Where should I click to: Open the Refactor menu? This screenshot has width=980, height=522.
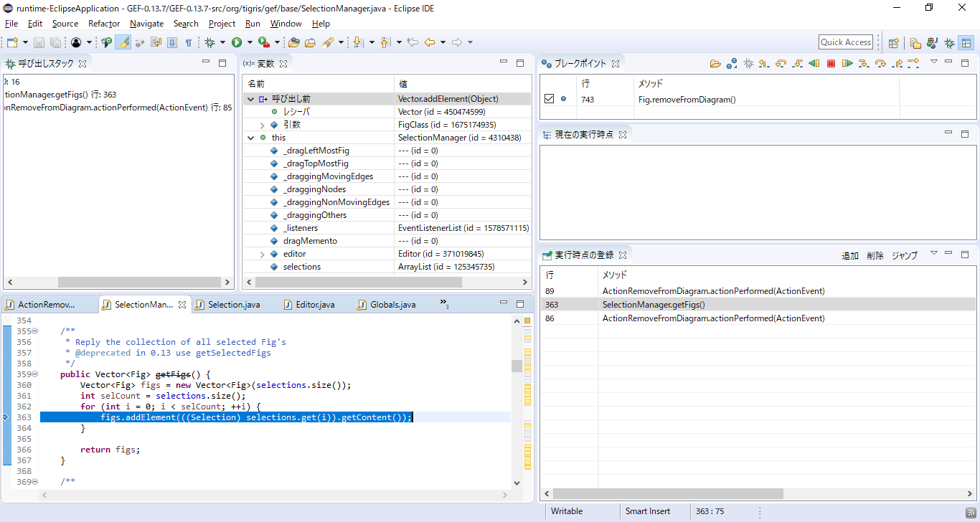[x=104, y=24]
